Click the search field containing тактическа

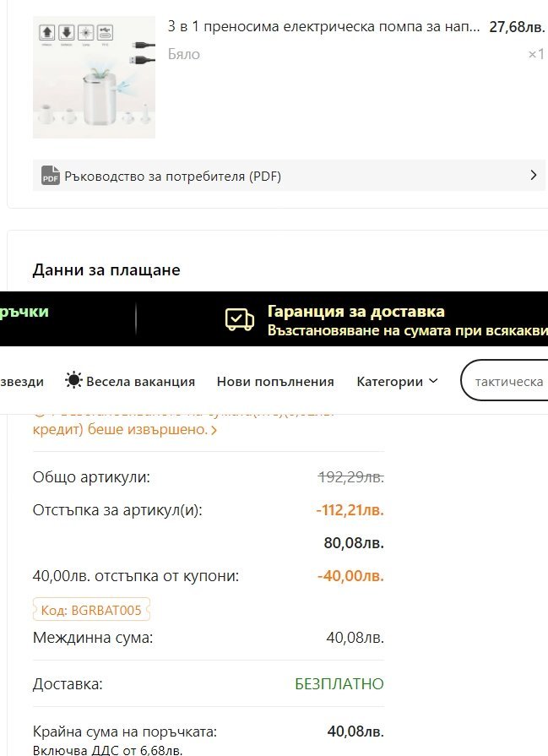(508, 382)
